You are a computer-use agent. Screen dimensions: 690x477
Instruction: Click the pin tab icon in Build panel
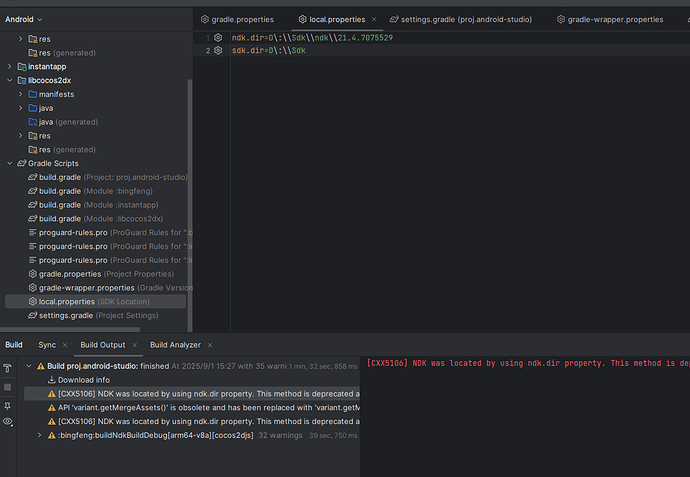coord(8,404)
